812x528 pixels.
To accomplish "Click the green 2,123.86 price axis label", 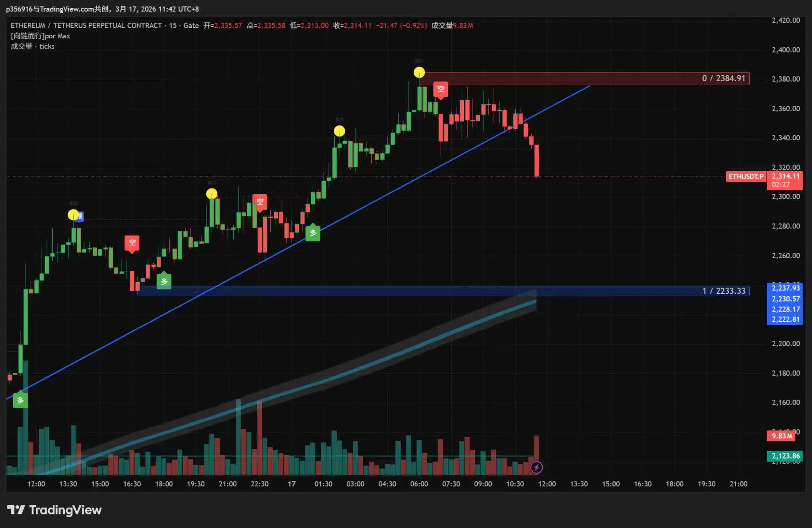I will (785, 456).
